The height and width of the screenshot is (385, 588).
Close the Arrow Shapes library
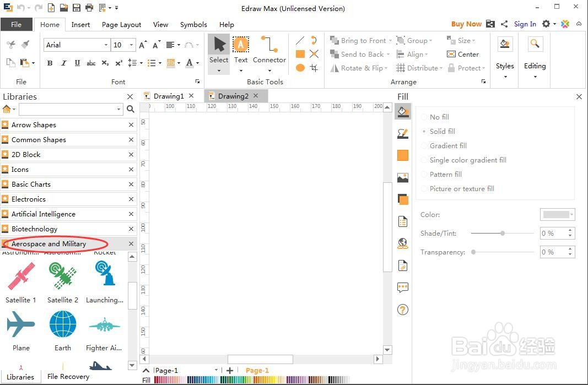(x=131, y=125)
